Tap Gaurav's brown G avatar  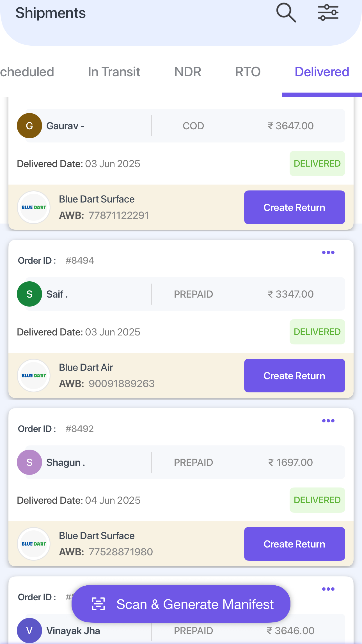(29, 126)
